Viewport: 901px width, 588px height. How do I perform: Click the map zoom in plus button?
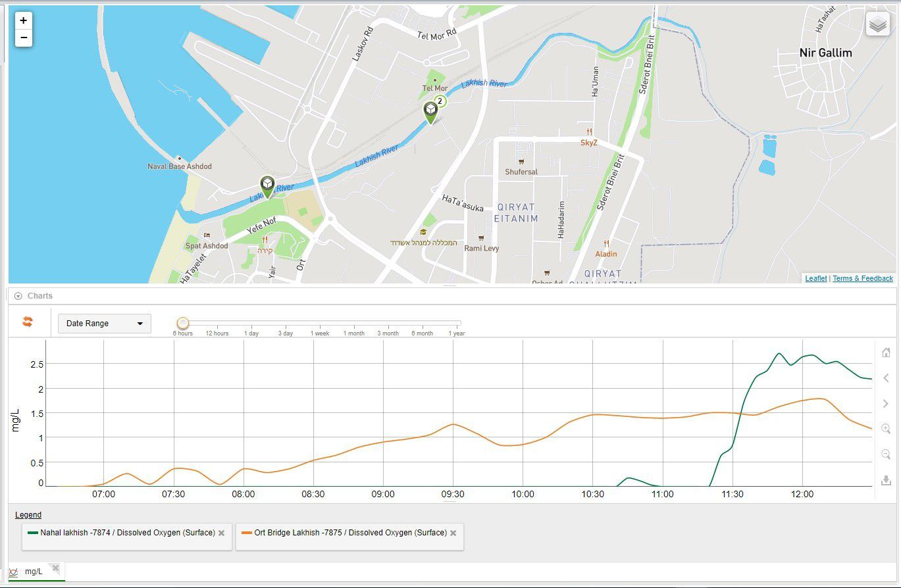[x=24, y=20]
